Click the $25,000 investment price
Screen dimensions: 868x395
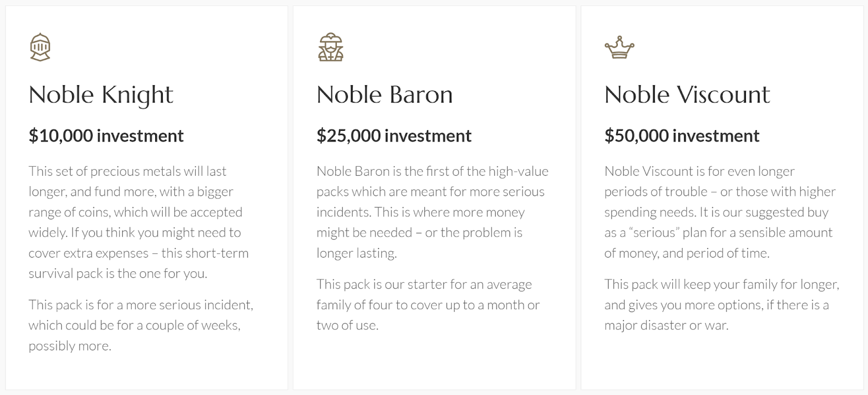(x=394, y=136)
